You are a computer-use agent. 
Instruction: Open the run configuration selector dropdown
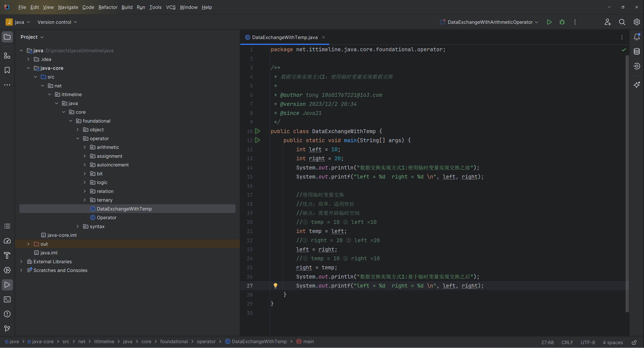489,22
